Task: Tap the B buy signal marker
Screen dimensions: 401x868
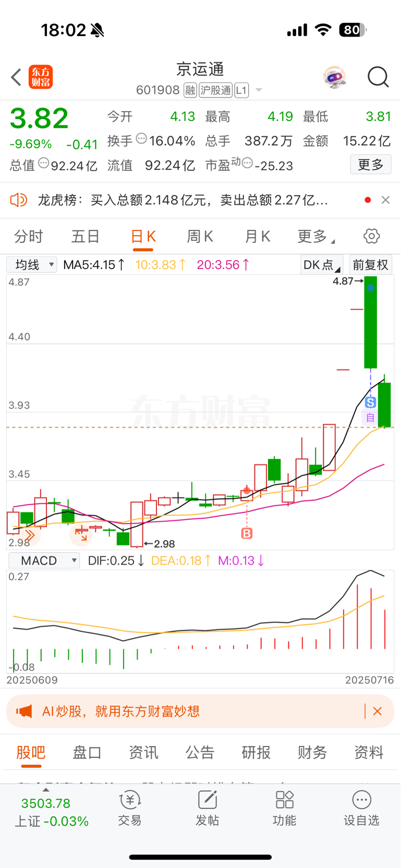Action: pos(247,533)
